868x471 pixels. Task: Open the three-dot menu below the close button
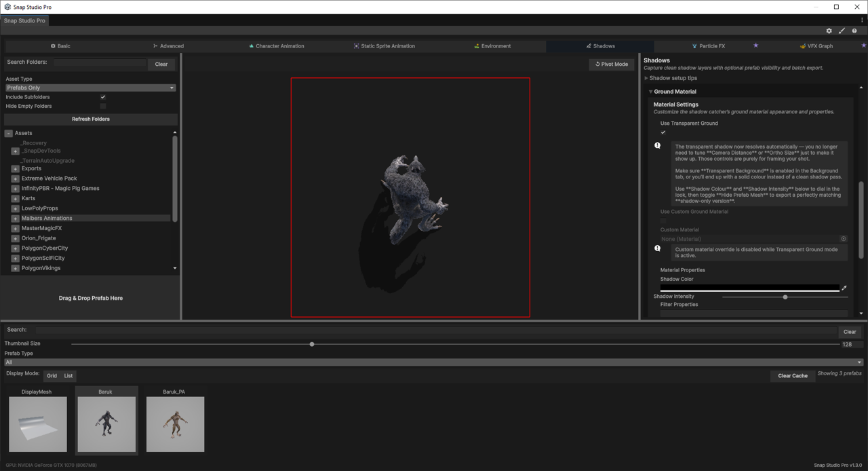pos(862,20)
